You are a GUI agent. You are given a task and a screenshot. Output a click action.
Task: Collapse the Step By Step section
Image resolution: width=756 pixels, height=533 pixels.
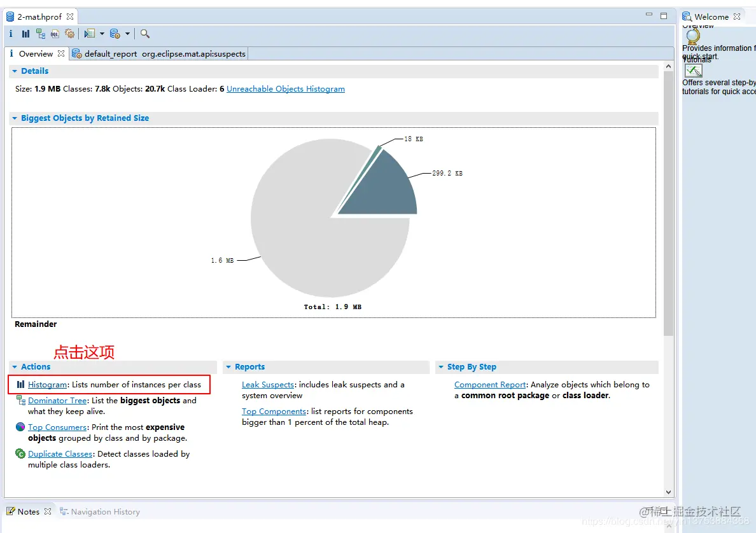click(x=440, y=367)
